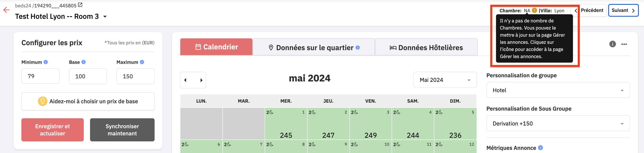
Task: Click Synchroniser maintenant button
Action: tap(122, 130)
